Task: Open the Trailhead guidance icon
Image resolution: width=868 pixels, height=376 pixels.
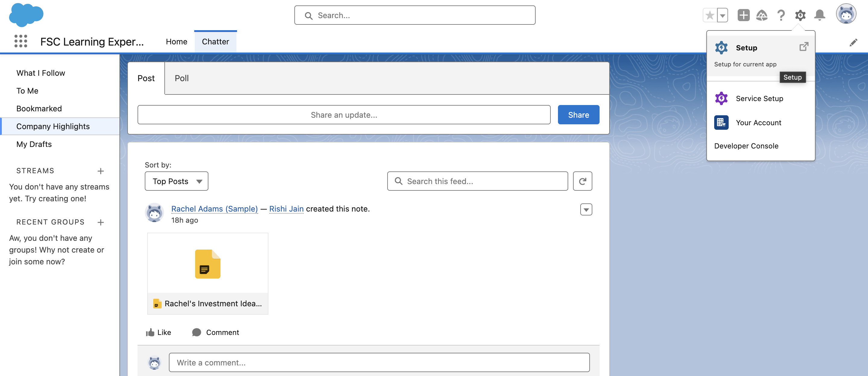Action: 762,15
